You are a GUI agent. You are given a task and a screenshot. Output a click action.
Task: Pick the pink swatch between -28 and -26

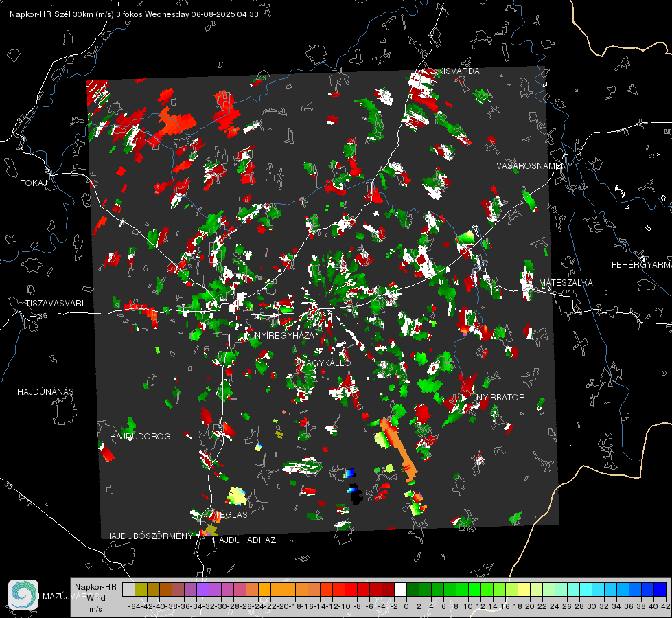[x=240, y=590]
